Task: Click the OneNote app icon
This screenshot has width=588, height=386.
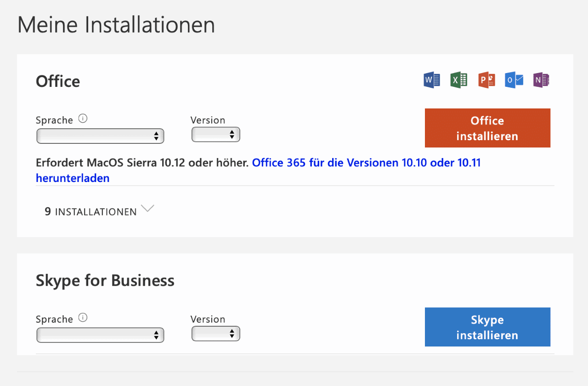Action: pyautogui.click(x=541, y=80)
